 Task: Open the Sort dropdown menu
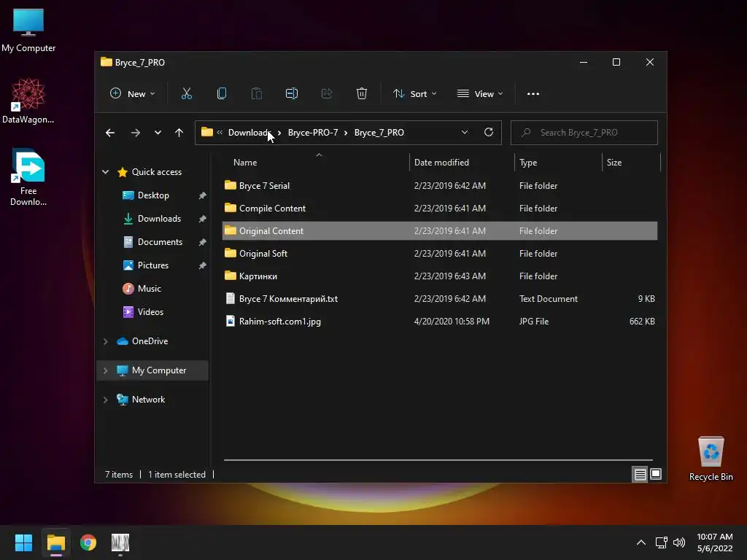pos(414,94)
